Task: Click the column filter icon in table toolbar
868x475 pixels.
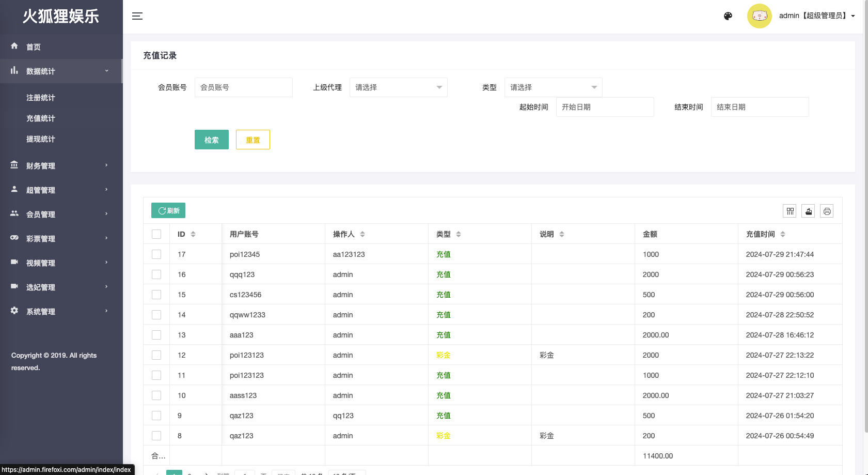Action: coord(790,211)
